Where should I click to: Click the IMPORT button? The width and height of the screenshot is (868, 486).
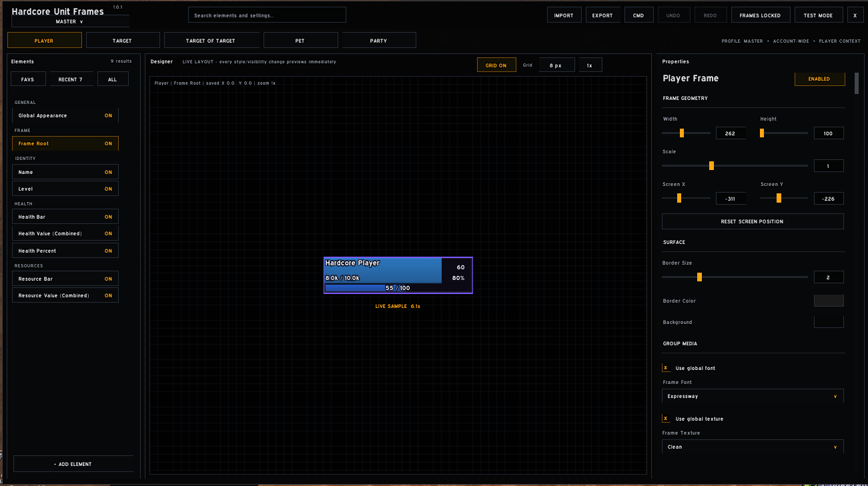click(564, 15)
